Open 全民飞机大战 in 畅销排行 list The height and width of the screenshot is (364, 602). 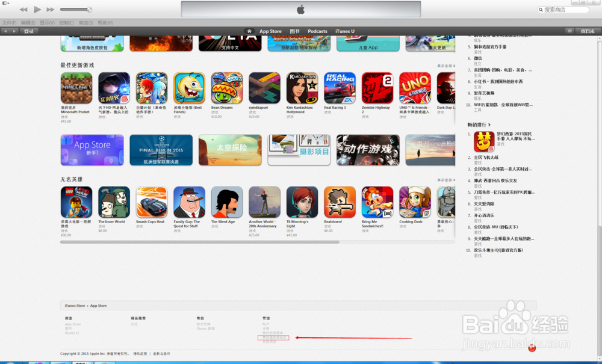486,157
